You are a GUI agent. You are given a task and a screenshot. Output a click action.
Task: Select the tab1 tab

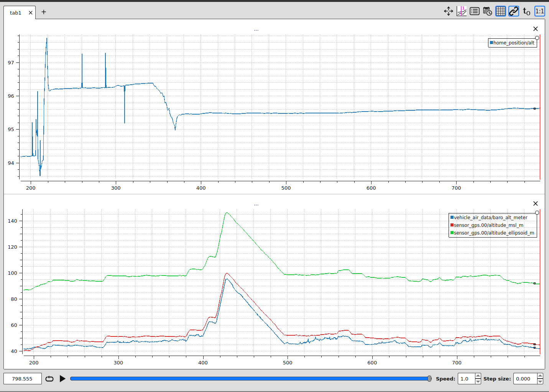[16, 13]
